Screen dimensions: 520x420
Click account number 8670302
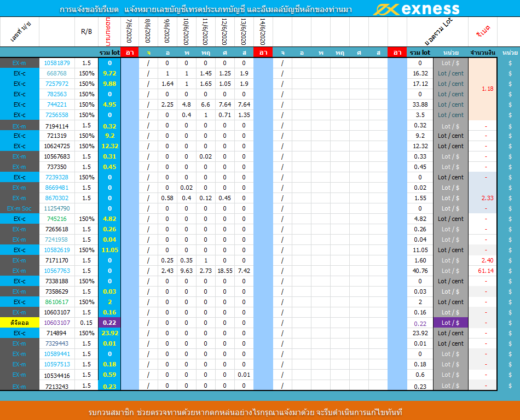[57, 198]
